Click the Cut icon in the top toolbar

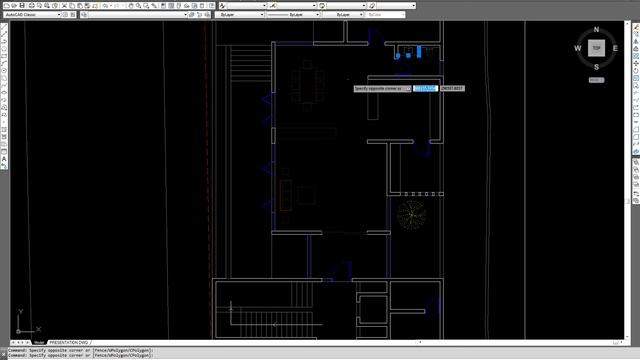pyautogui.click(x=64, y=6)
